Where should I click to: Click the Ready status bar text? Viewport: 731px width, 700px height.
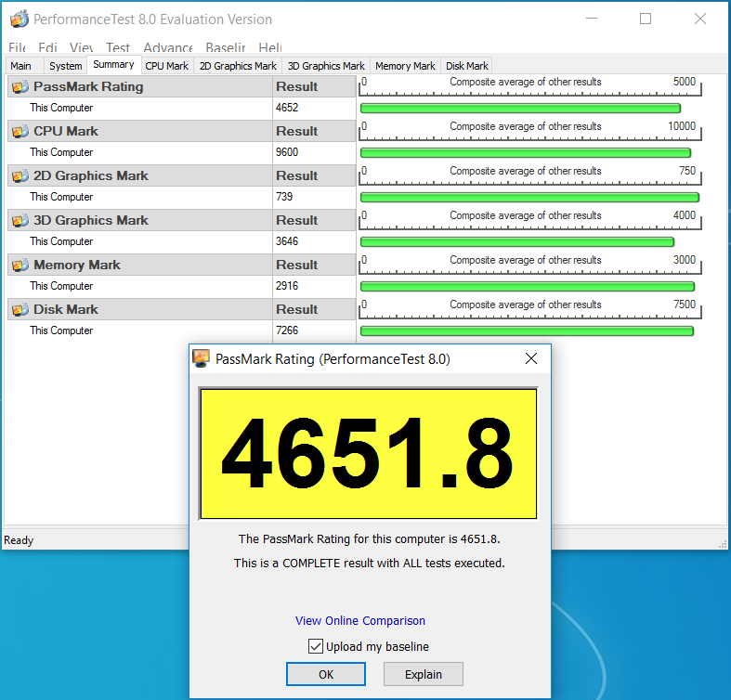[19, 540]
